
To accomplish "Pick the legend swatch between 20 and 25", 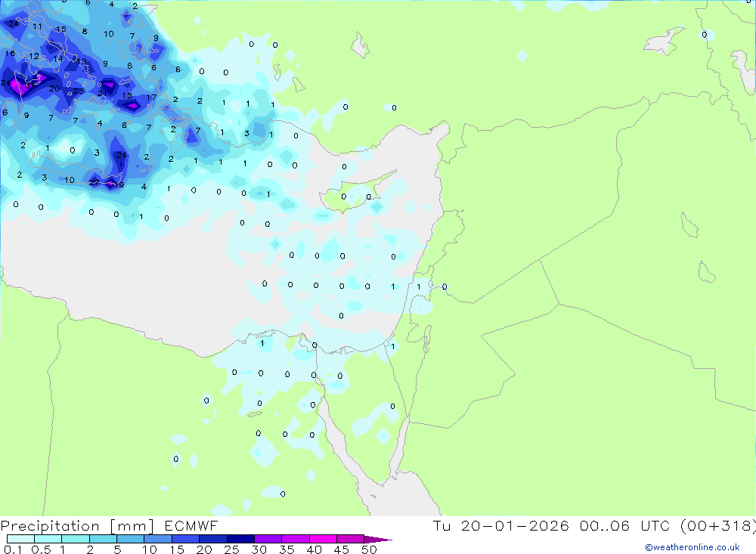I will click(x=213, y=539).
